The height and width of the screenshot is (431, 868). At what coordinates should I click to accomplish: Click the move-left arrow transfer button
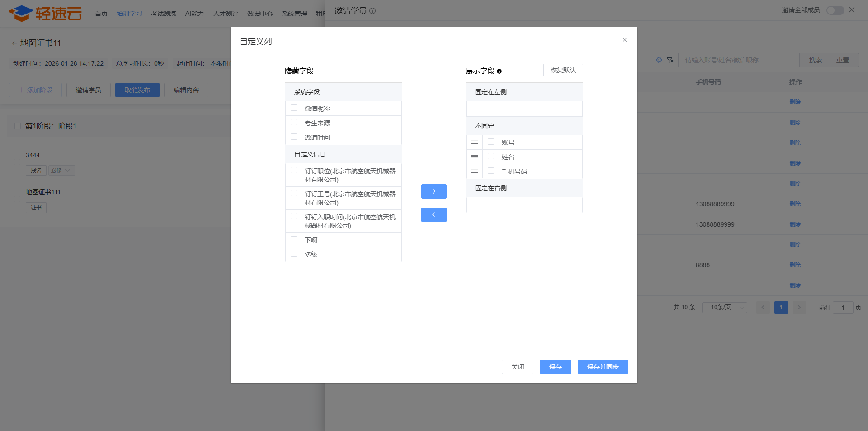click(434, 215)
